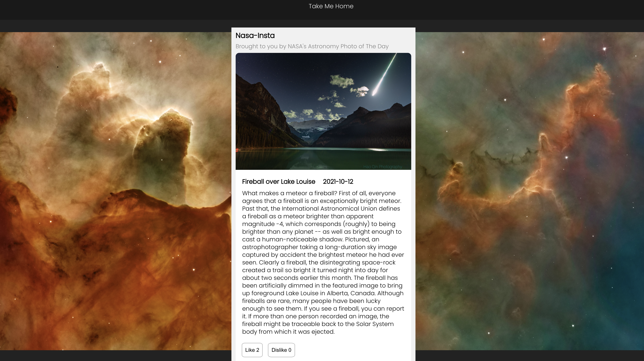This screenshot has height=361, width=644.
Task: Click the Dislike 0 button
Action: [x=281, y=350]
